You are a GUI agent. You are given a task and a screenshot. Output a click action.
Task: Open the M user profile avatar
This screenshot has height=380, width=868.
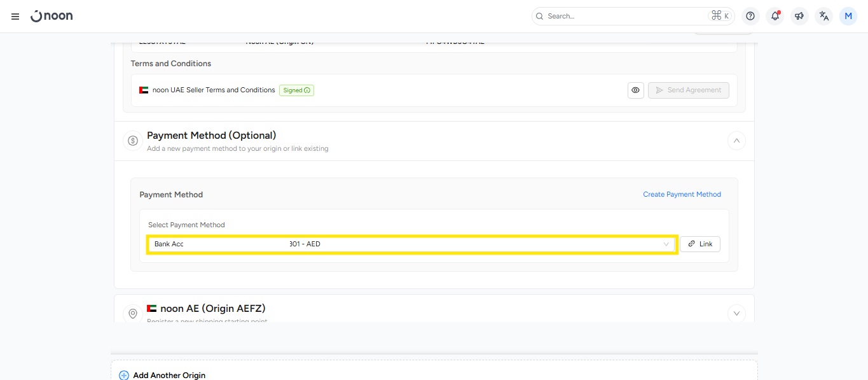pos(848,16)
